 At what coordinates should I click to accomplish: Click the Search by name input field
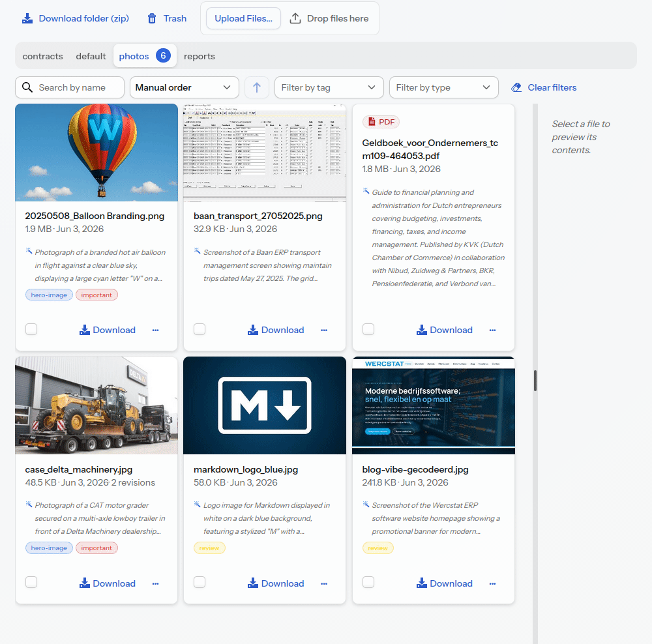70,87
